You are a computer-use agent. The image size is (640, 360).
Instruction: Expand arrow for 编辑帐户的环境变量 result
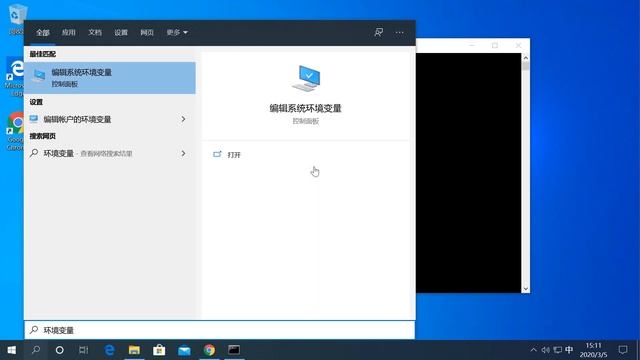[183, 119]
